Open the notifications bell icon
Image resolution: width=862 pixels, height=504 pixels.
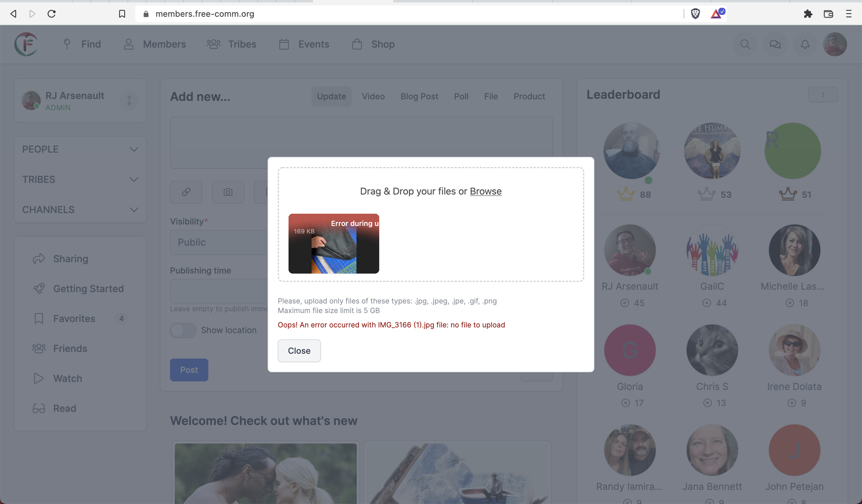pos(805,44)
